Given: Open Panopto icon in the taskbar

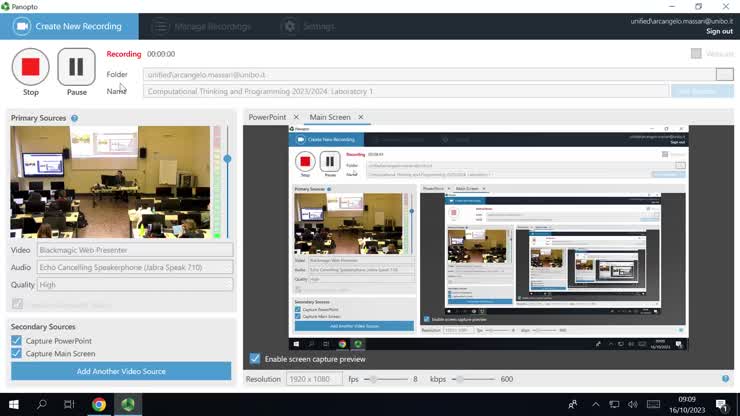Looking at the screenshot, I should [128, 405].
